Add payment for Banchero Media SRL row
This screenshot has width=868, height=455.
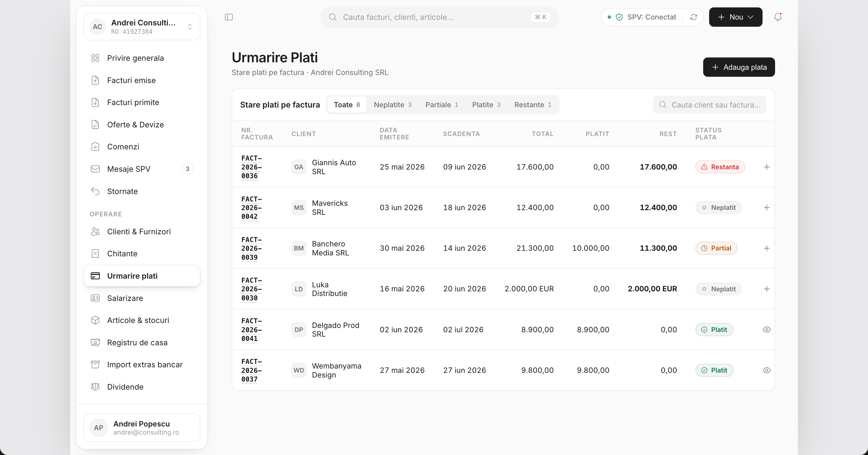[766, 248]
